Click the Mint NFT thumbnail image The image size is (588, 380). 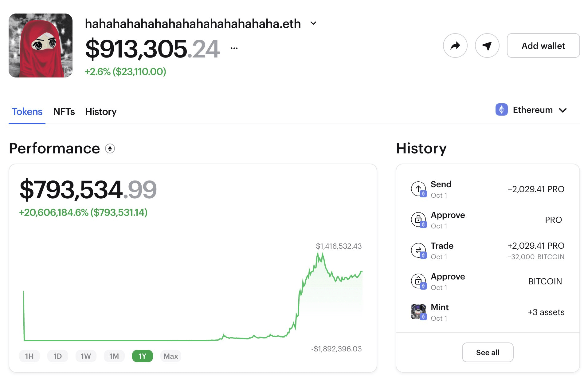point(418,312)
